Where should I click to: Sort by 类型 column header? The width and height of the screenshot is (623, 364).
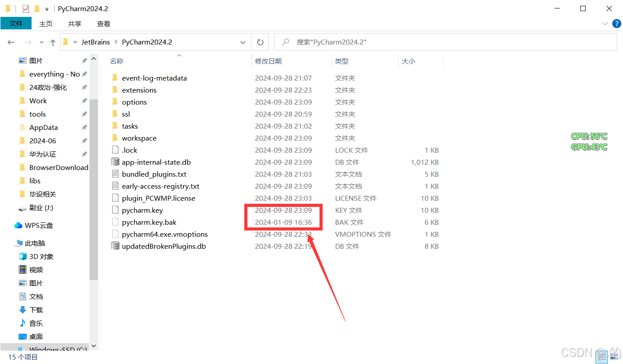point(342,61)
